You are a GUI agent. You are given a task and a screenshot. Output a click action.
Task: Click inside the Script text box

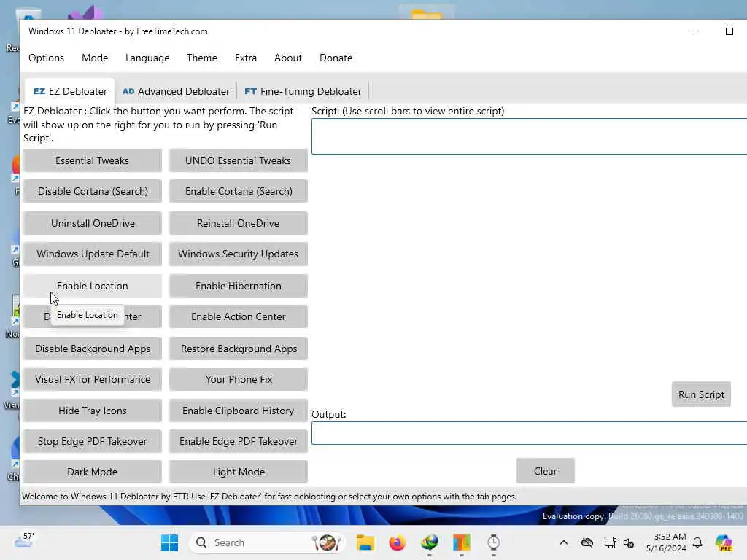pos(530,136)
